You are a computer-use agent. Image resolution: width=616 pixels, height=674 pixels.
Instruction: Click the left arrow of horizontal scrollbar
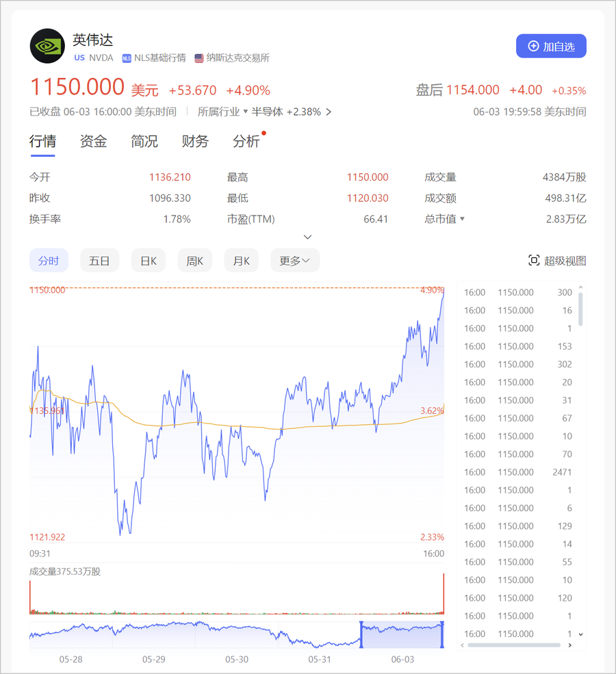(463, 645)
